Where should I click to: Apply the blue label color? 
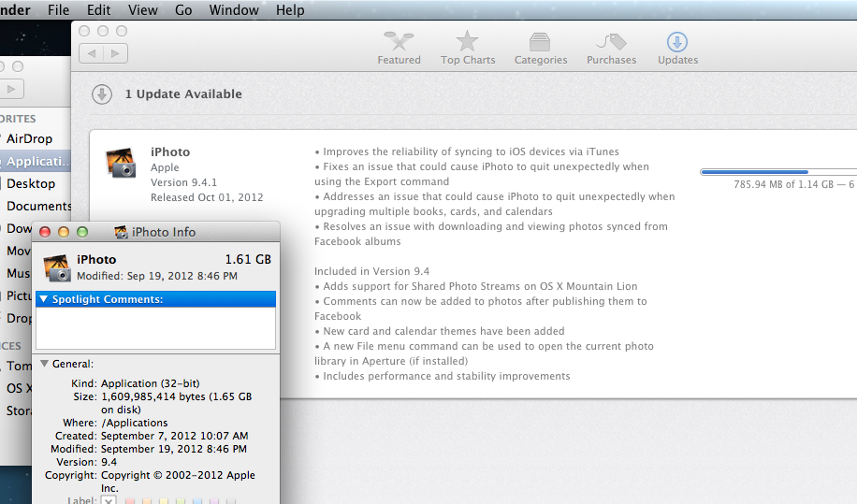tap(197, 500)
